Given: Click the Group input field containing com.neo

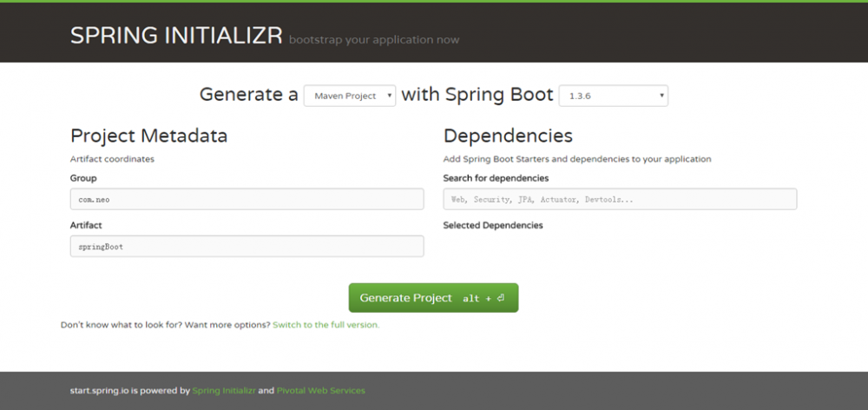Looking at the screenshot, I should click(247, 199).
